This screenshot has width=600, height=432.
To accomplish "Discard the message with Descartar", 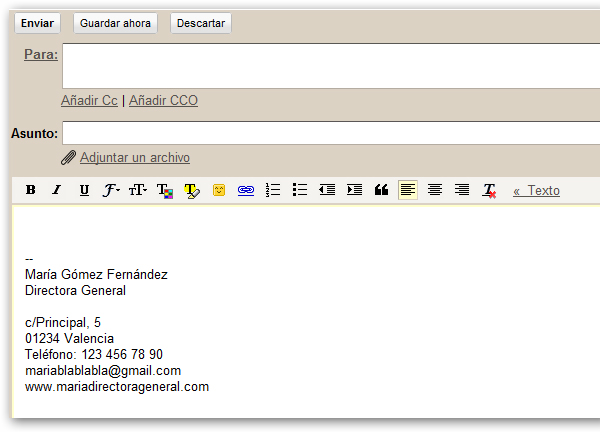I will point(201,23).
